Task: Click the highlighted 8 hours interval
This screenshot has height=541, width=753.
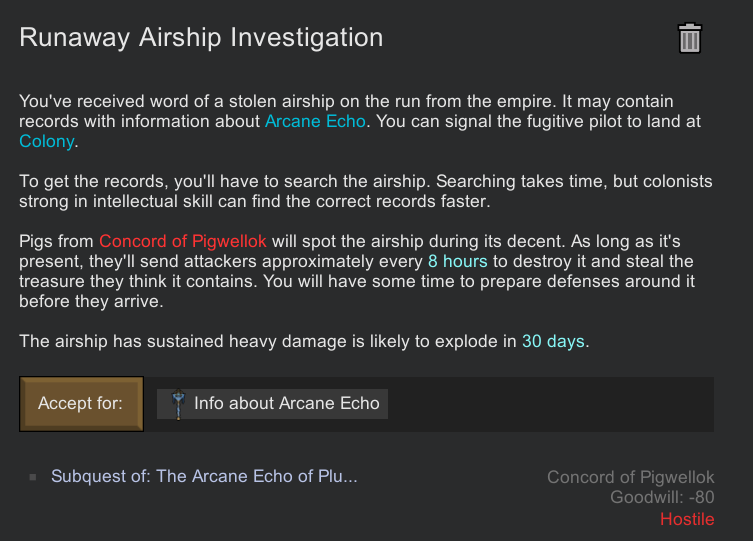Action: click(x=457, y=261)
